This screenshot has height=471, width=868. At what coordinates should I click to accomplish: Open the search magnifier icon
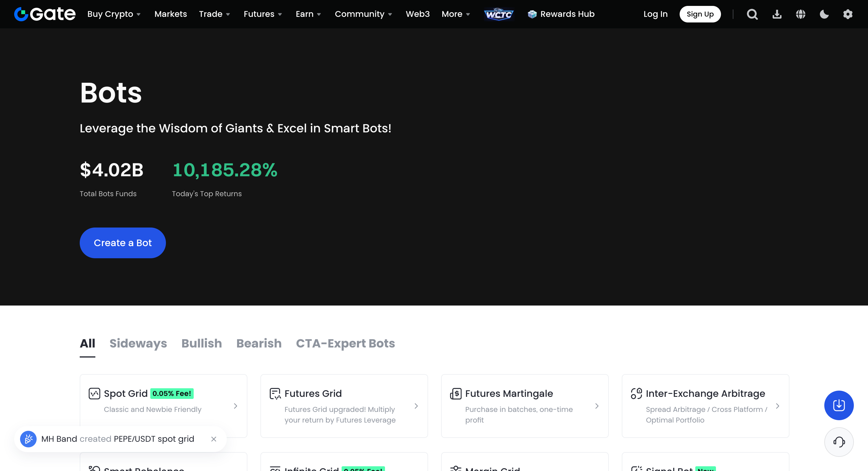[x=752, y=14]
